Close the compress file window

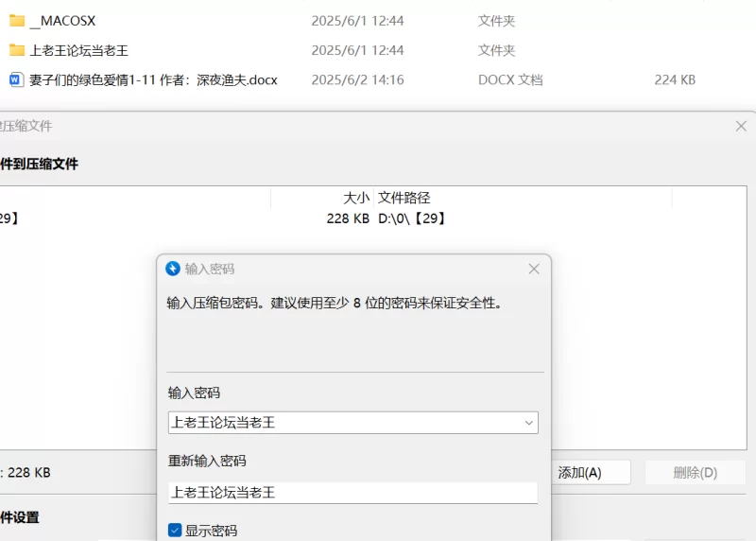coord(741,127)
